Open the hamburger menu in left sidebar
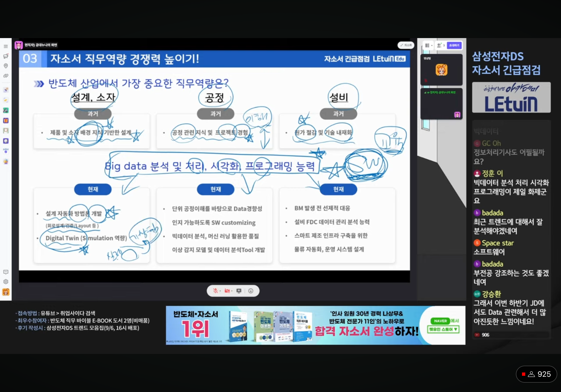The width and height of the screenshot is (561, 392). pos(6,47)
